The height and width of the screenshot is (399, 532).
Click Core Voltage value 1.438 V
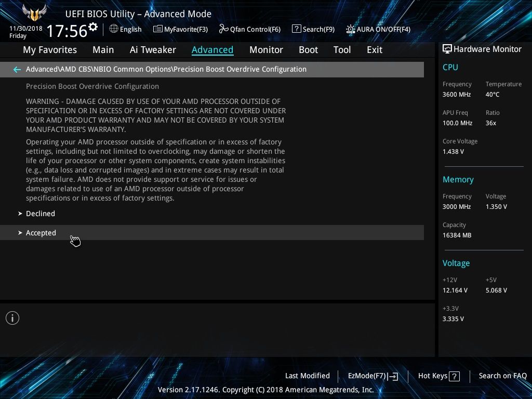point(453,152)
